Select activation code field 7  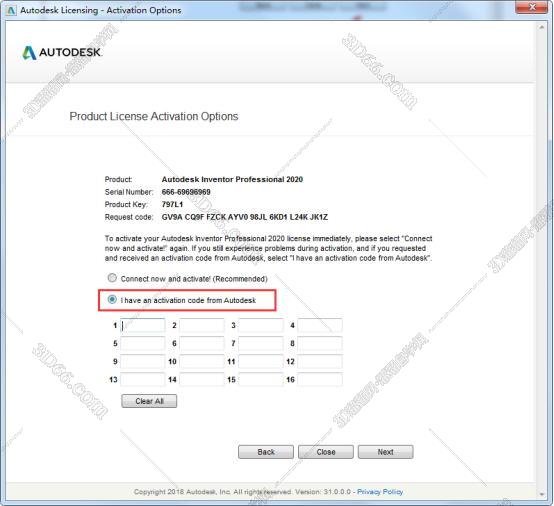(x=261, y=343)
